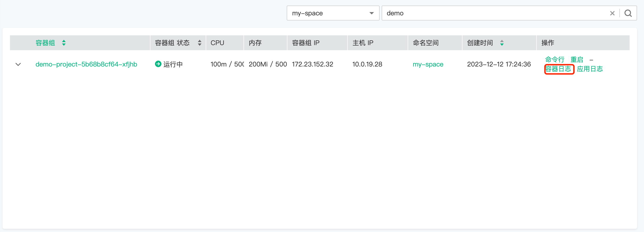644x232 pixels.
Task: Open pod demo-project-5b68b8cf64-xfjhb link
Action: click(x=86, y=64)
